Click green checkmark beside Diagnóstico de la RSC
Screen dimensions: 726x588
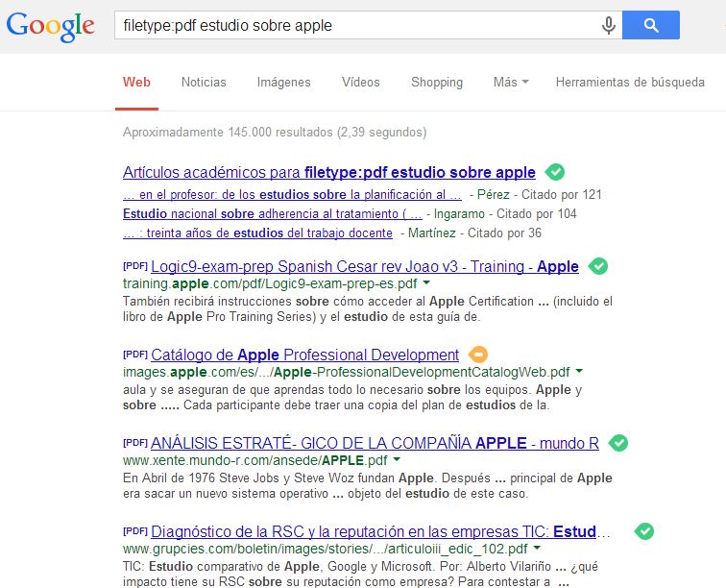point(644,531)
